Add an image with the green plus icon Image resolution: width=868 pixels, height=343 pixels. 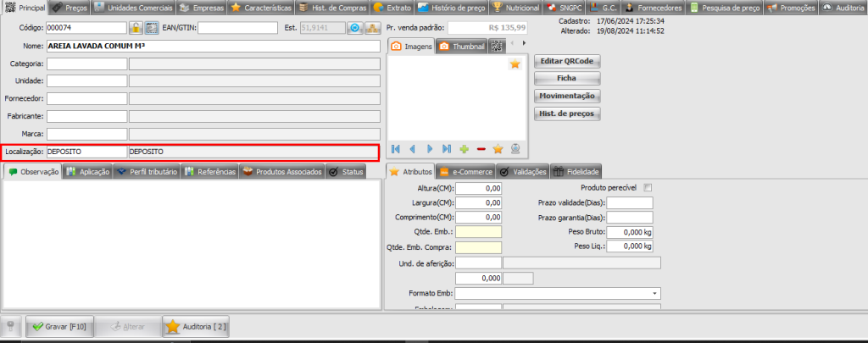click(x=464, y=149)
